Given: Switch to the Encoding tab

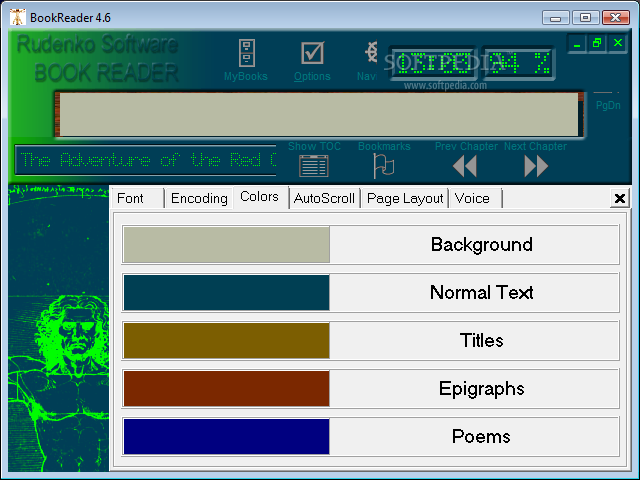Looking at the screenshot, I should click(x=199, y=198).
